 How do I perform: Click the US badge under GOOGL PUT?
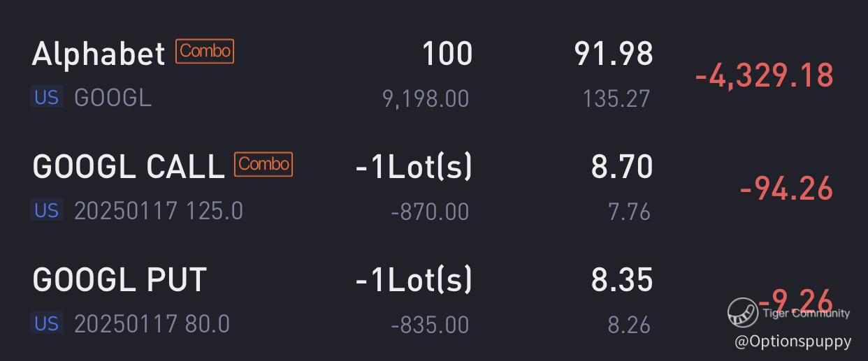point(46,323)
